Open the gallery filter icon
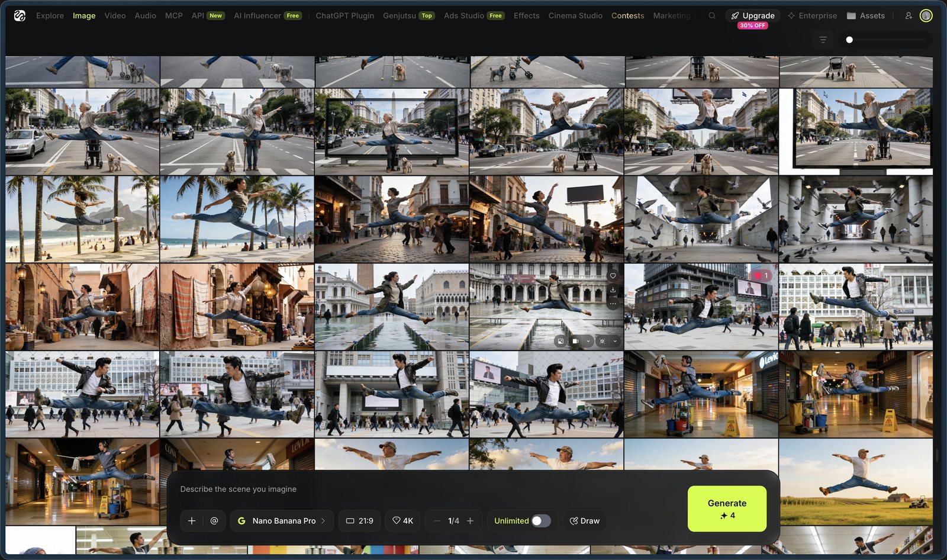This screenshot has height=560, width=947. [x=823, y=40]
